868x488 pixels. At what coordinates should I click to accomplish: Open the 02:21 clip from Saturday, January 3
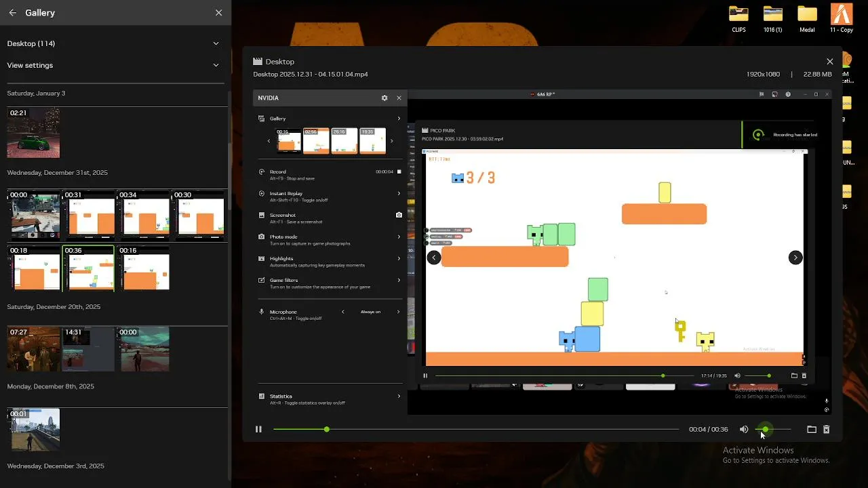pyautogui.click(x=33, y=132)
